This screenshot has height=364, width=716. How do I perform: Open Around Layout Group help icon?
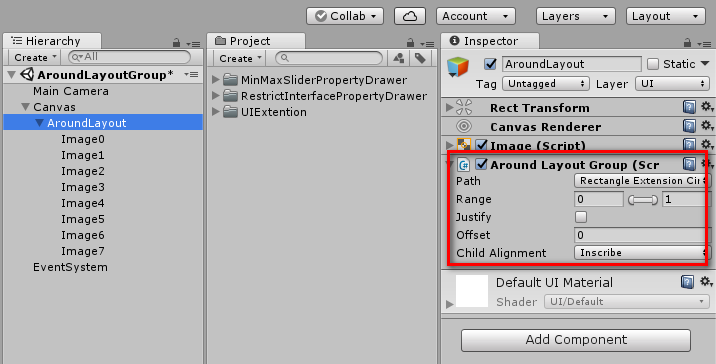point(689,164)
